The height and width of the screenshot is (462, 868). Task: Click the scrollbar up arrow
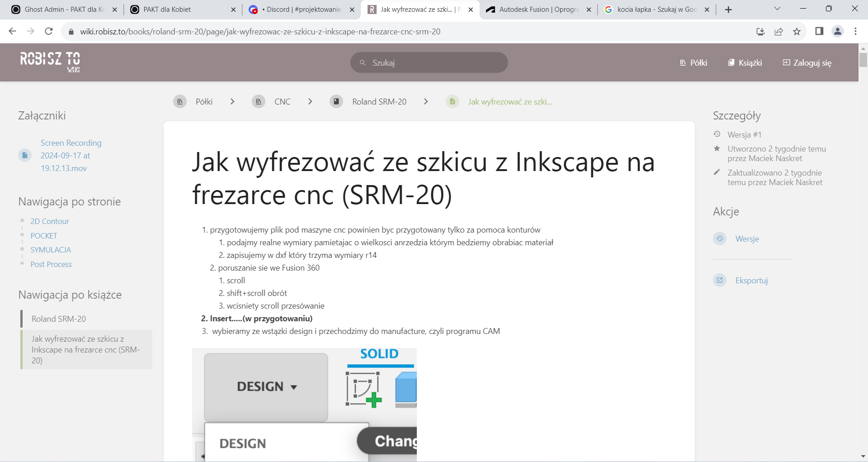(x=863, y=48)
